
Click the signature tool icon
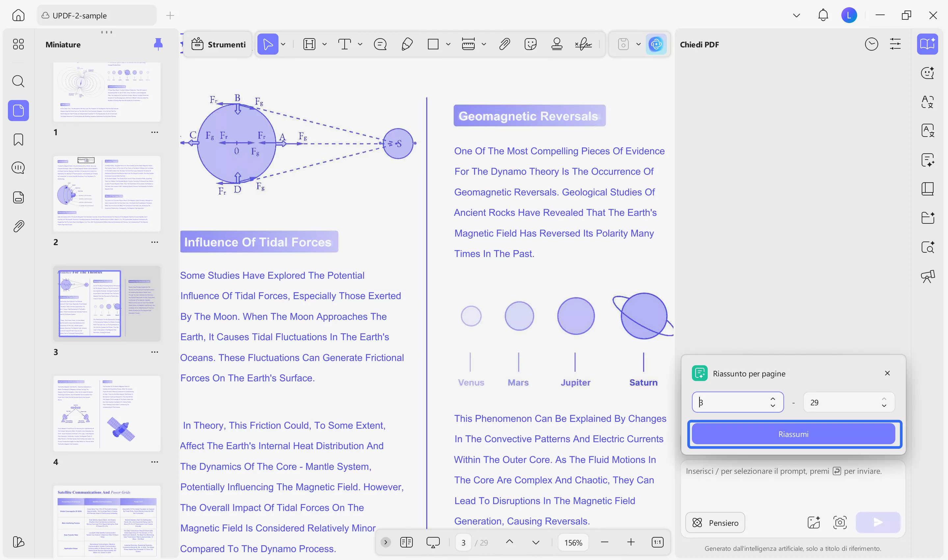click(x=584, y=44)
